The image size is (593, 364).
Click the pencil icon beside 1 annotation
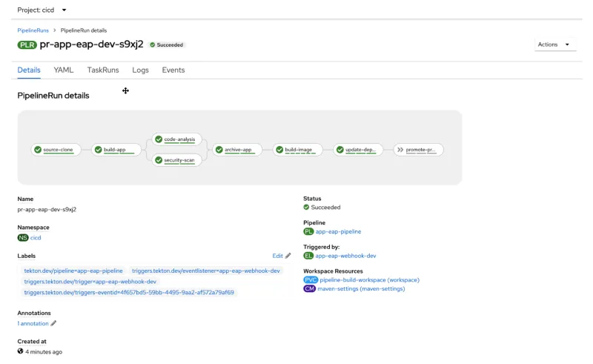tap(53, 323)
